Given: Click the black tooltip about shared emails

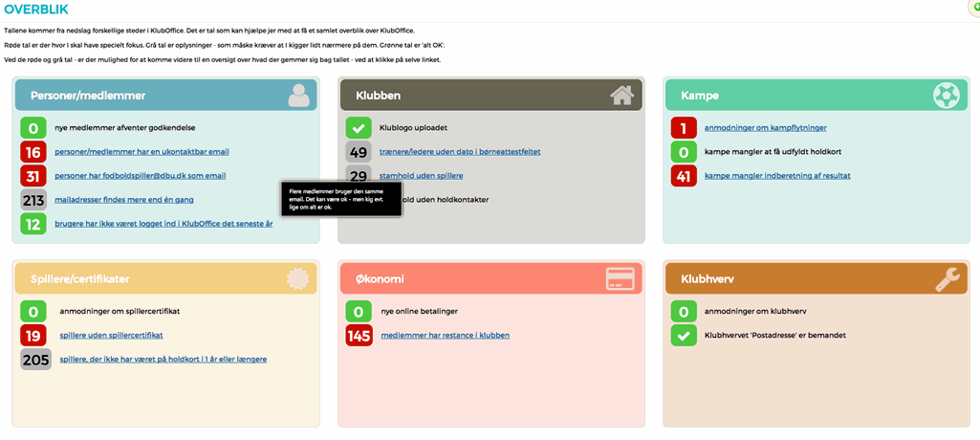Looking at the screenshot, I should 342,199.
